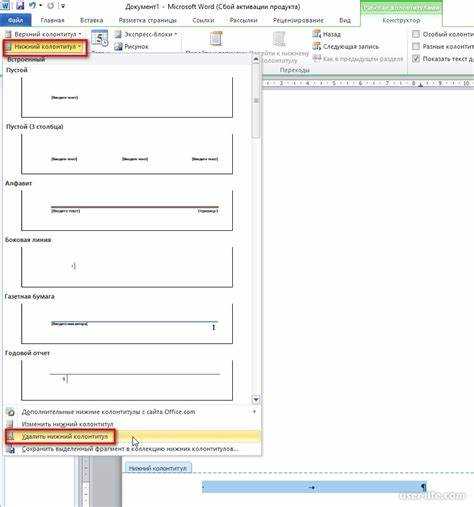Image resolution: width=474 pixels, height=507 pixels.
Task: Click the footer gallery scrollbar thumb
Action: pyautogui.click(x=256, y=100)
